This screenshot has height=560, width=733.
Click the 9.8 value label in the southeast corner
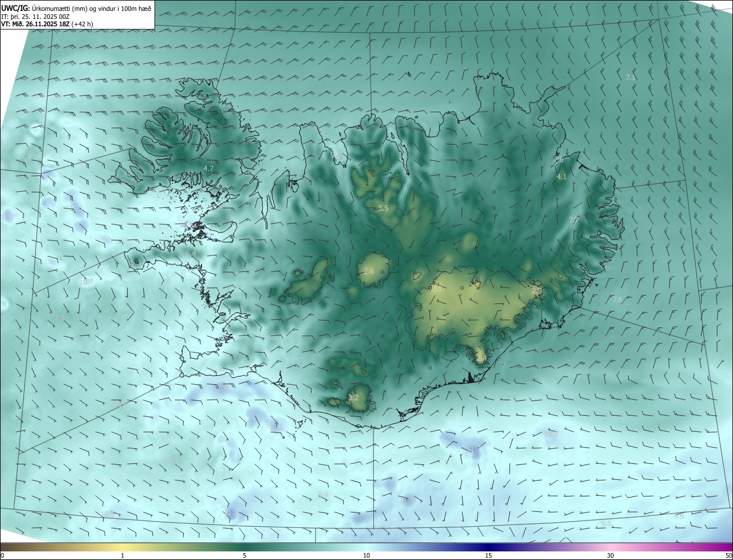679,516
